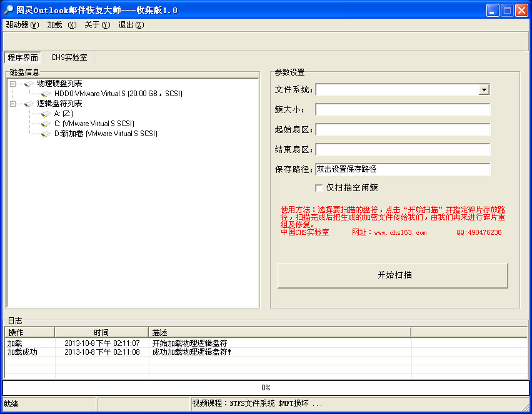
Task: Click the www.chs163.com website text
Action: pyautogui.click(x=400, y=233)
